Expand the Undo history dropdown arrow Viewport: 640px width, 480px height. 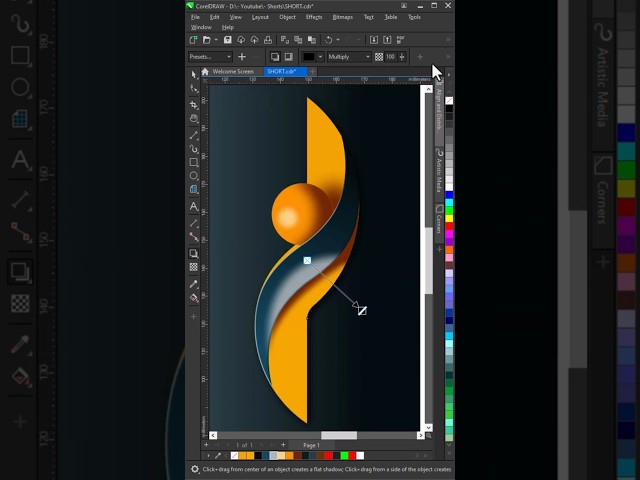coord(338,40)
